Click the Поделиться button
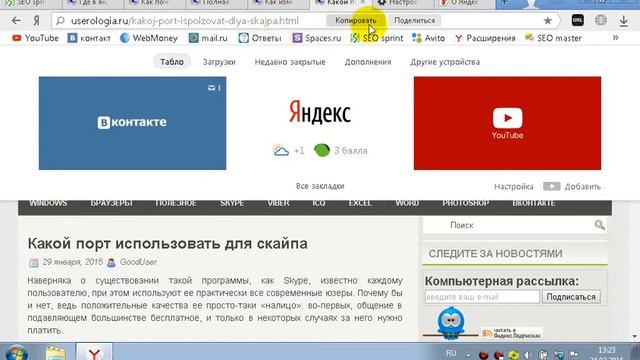 (414, 20)
